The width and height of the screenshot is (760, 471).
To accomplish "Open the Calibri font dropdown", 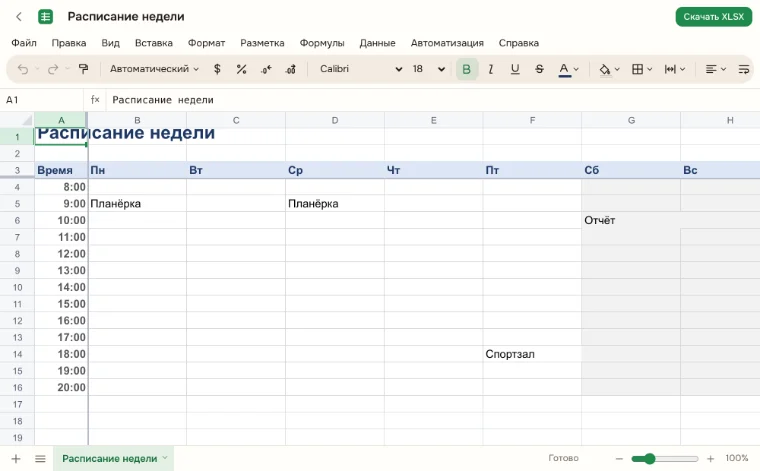I will [361, 69].
